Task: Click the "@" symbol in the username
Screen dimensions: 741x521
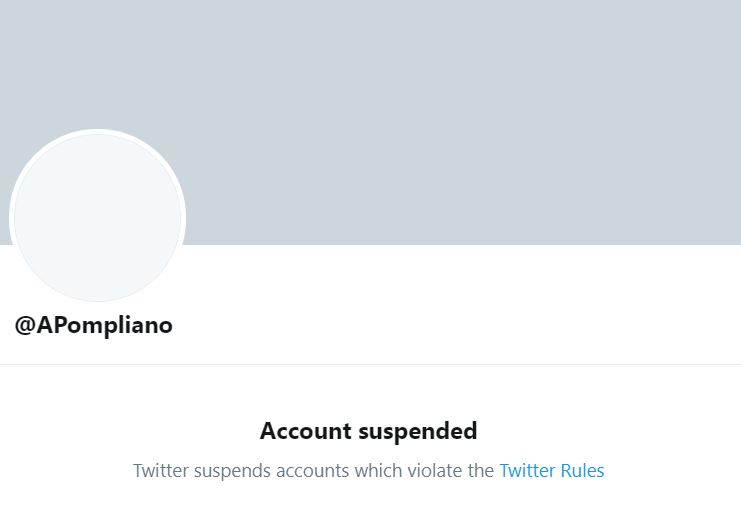Action: click(x=25, y=325)
